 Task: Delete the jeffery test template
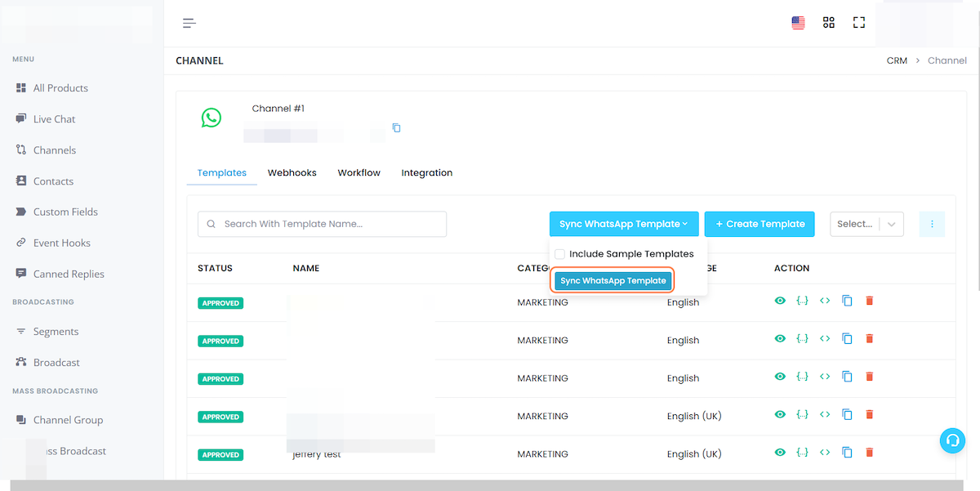coord(869,453)
